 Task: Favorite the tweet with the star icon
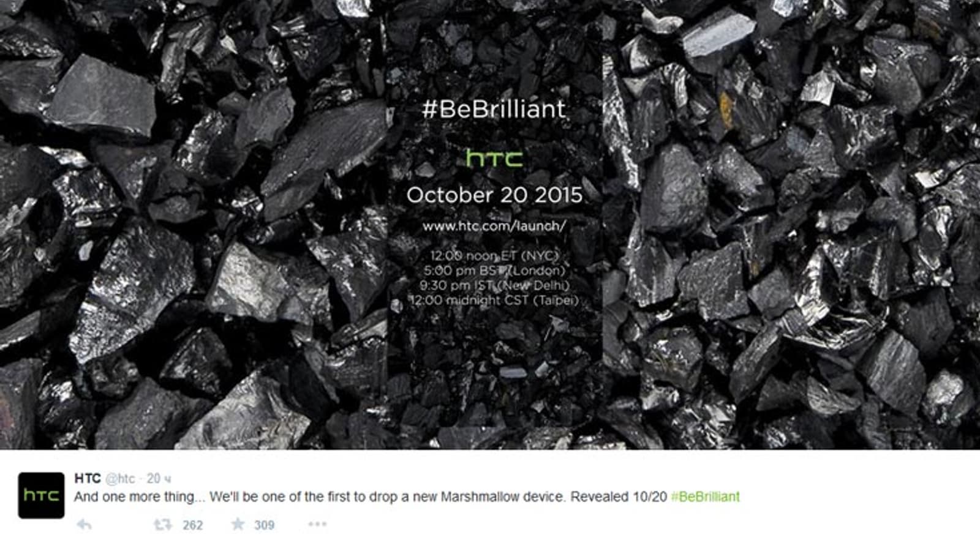[x=238, y=524]
